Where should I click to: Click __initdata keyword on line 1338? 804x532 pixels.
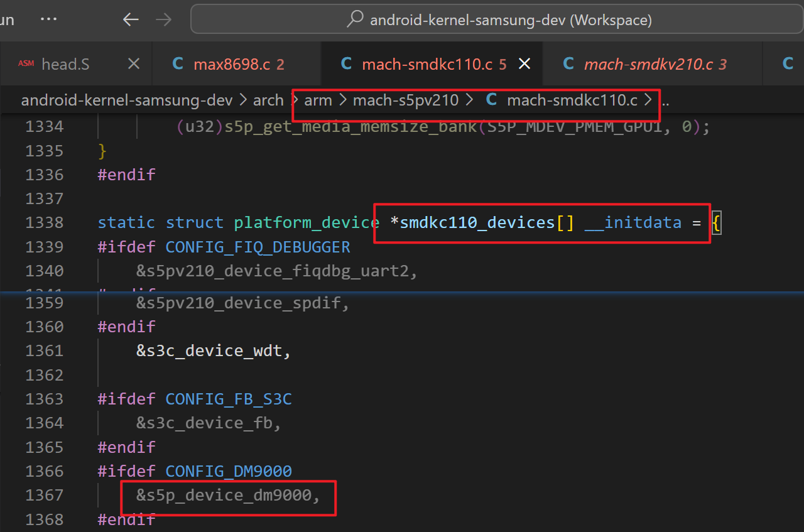pos(633,222)
